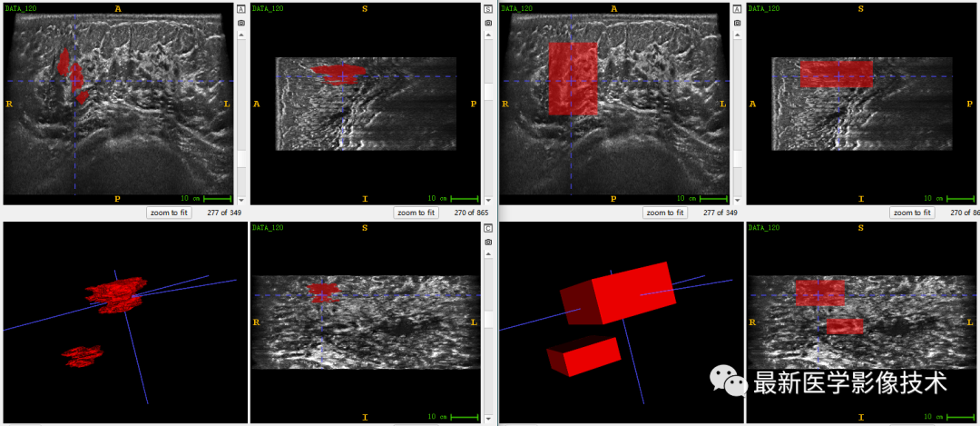The image size is (980, 426).
Task: Expand the axial view with the A icon, left window
Action: point(241,10)
